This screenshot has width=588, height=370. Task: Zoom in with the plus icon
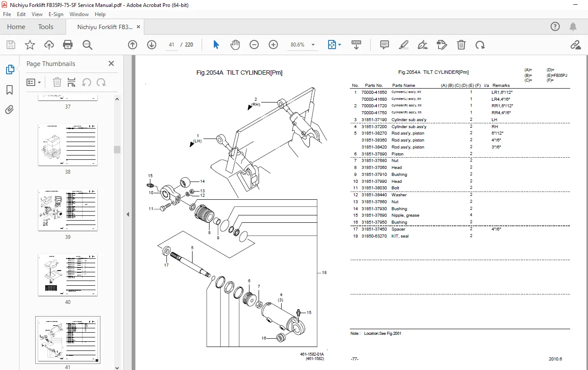tap(273, 45)
